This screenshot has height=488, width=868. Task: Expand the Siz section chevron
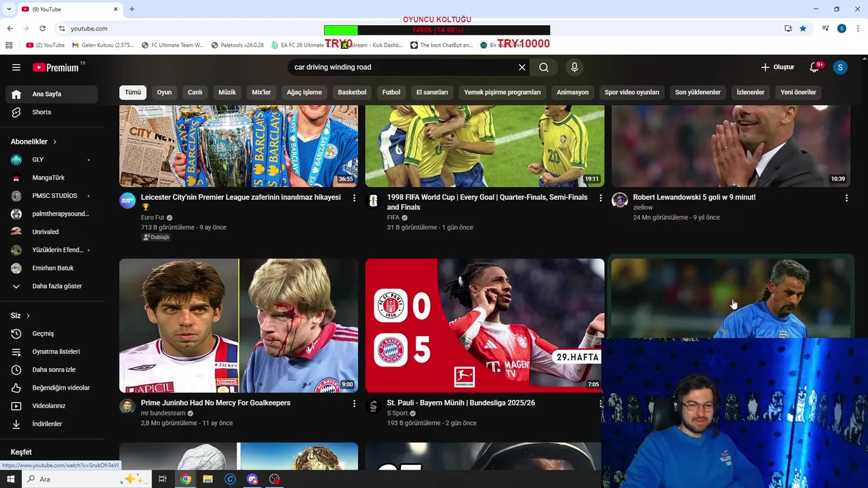tap(28, 316)
